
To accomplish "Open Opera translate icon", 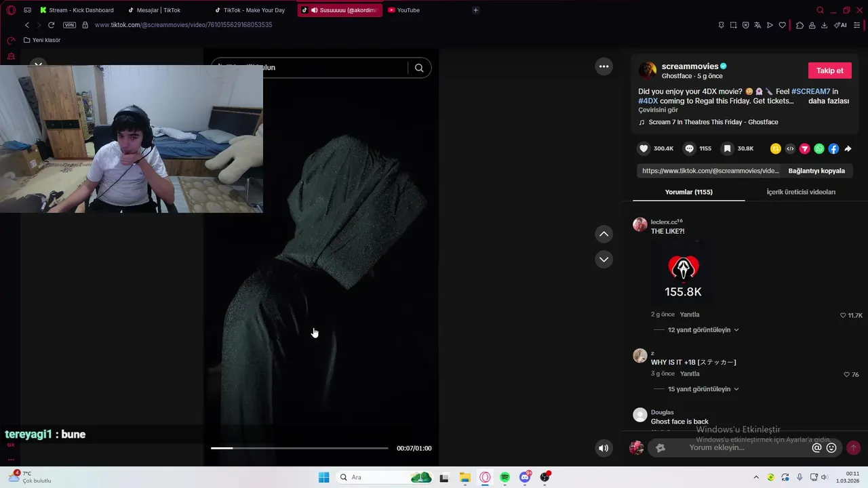I will pos(757,25).
